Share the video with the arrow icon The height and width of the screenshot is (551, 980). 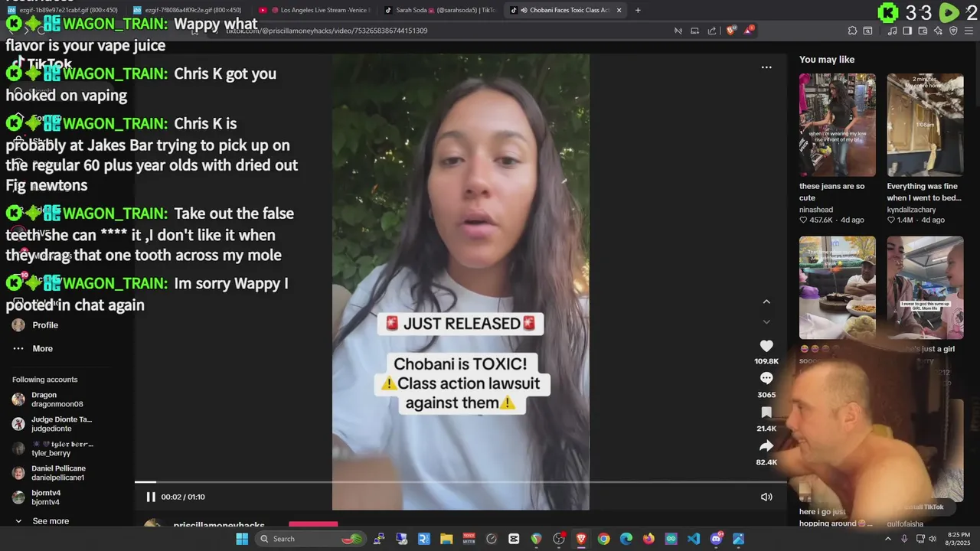point(766,446)
